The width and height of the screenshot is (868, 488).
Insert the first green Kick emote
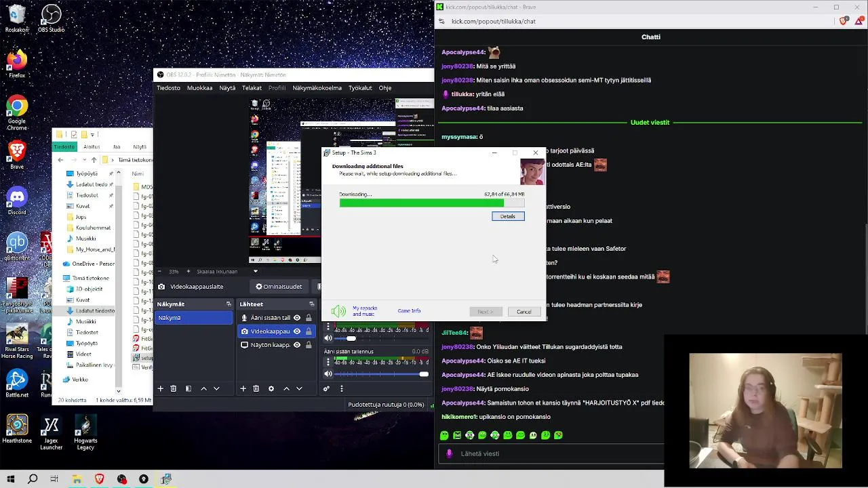coord(444,435)
